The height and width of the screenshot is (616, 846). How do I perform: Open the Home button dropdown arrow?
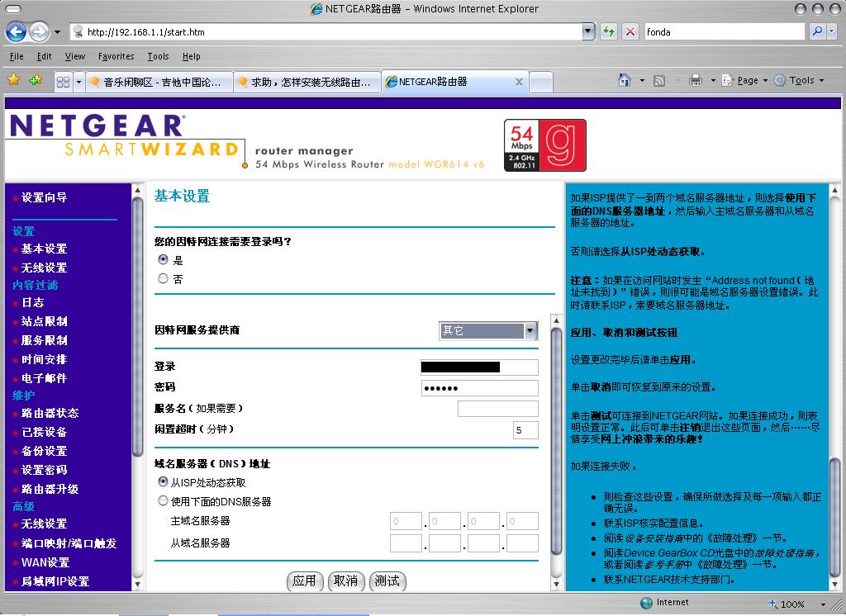pyautogui.click(x=642, y=80)
